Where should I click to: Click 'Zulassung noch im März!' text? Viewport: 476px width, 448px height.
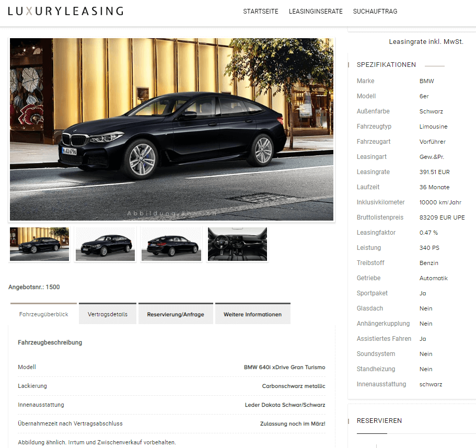coord(293,424)
